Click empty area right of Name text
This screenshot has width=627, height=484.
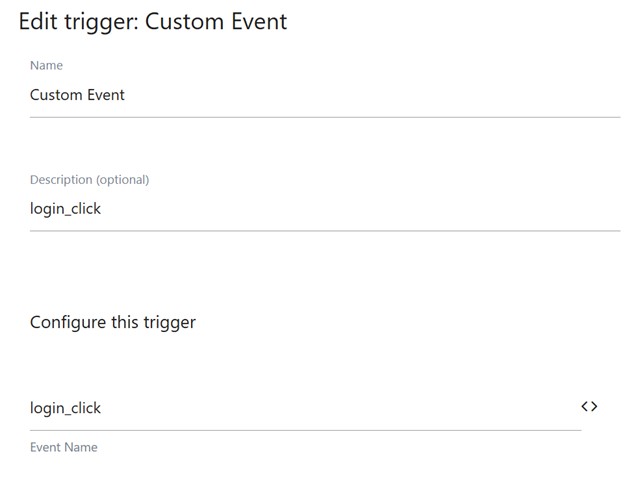click(x=400, y=96)
